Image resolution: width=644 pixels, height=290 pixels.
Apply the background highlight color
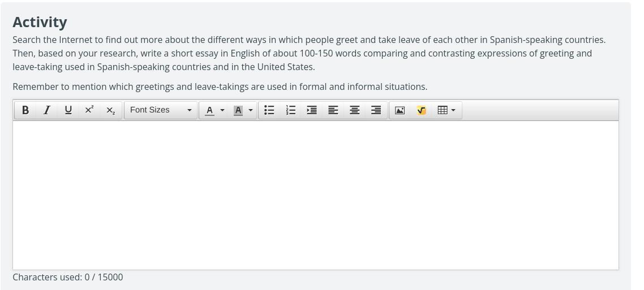(238, 110)
